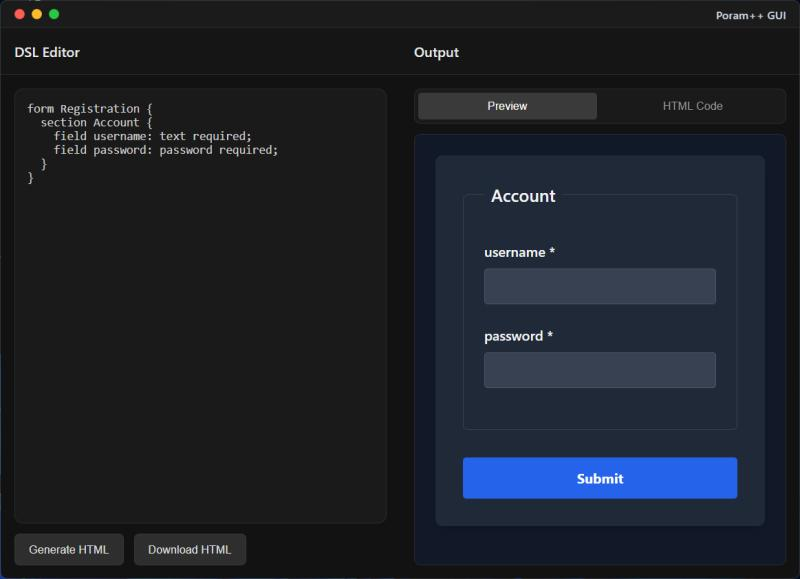Click the 'field password: password required;' line

[166, 150]
